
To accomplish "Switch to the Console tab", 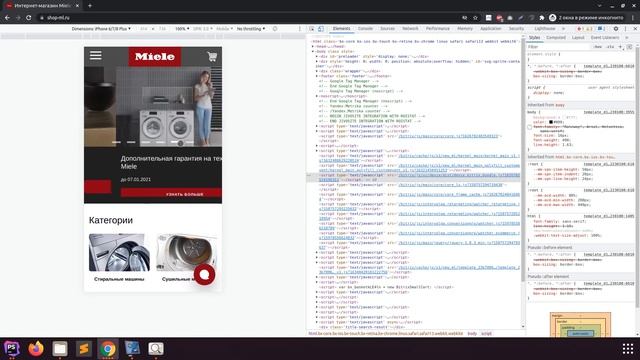I will point(365,29).
